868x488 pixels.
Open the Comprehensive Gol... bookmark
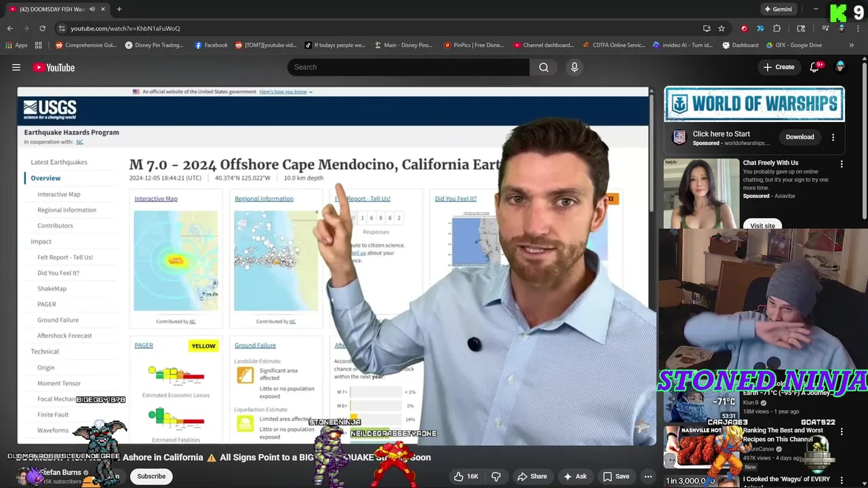click(86, 45)
